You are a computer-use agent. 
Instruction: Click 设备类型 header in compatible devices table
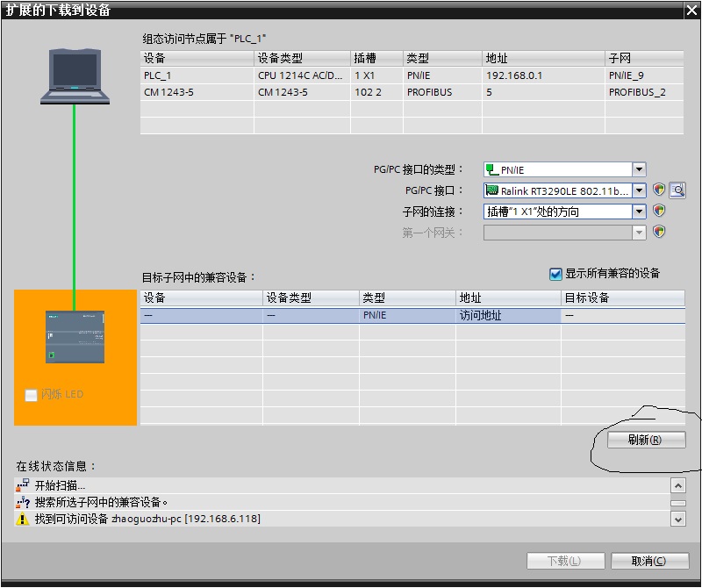point(311,298)
